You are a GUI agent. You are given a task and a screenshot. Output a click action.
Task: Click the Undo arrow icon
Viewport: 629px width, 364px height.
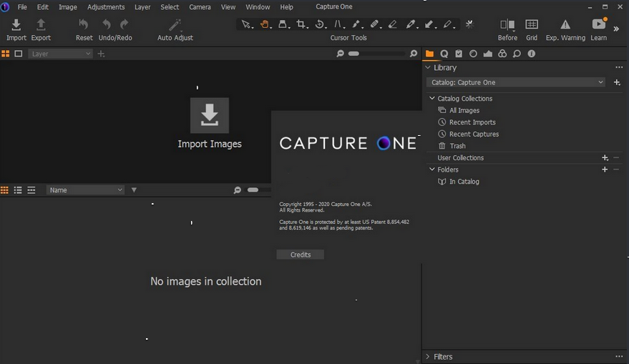107,24
